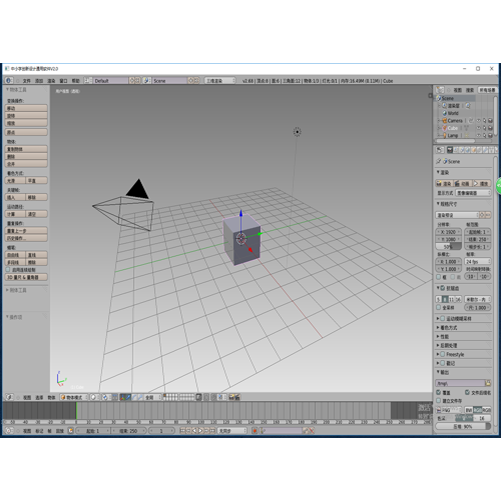This screenshot has width=501, height=501.
Task: Enable the 全采样 full sample checkbox
Action: (x=439, y=307)
